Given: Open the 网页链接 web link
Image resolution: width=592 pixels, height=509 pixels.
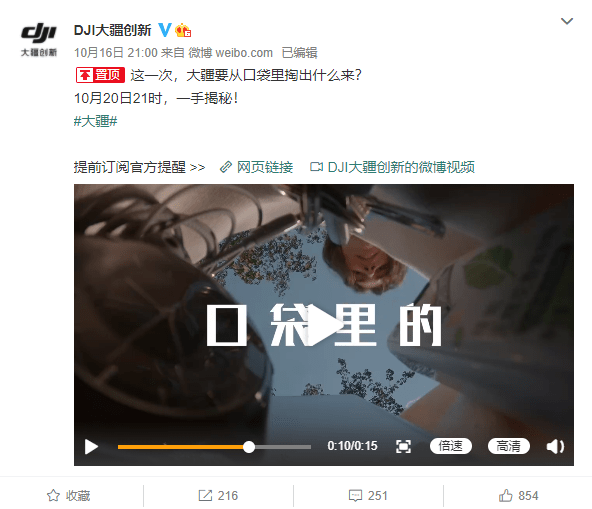Looking at the screenshot, I should (x=256, y=167).
